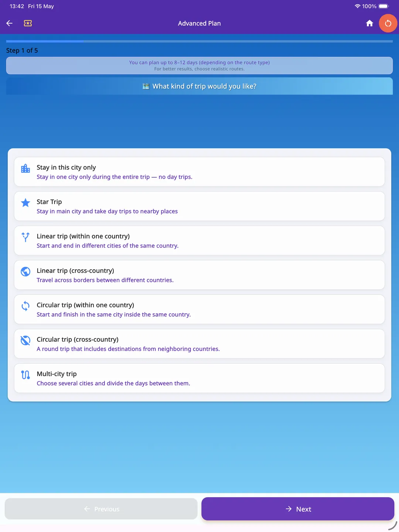Tap the "Fri 15 May" date
The height and width of the screenshot is (532, 399).
tap(41, 6)
